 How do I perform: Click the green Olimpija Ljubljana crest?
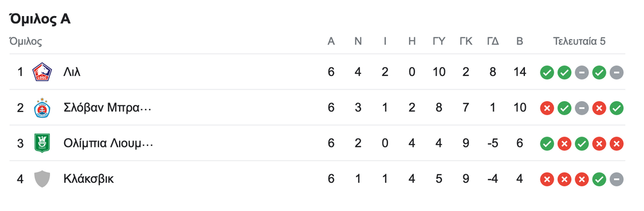42,143
